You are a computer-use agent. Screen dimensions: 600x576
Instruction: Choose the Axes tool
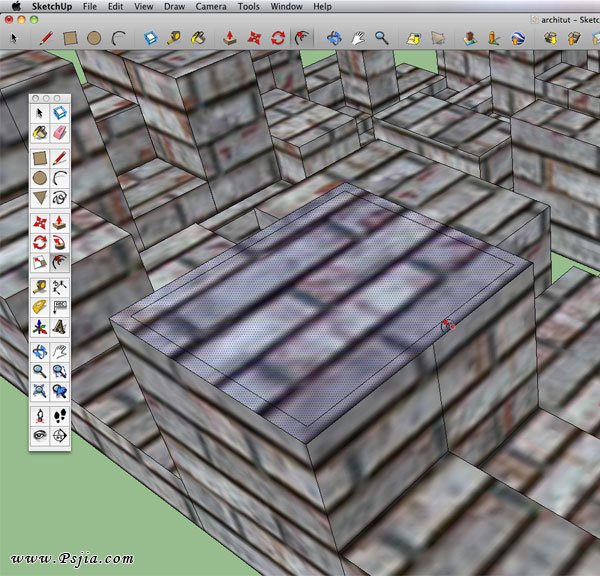[x=39, y=327]
